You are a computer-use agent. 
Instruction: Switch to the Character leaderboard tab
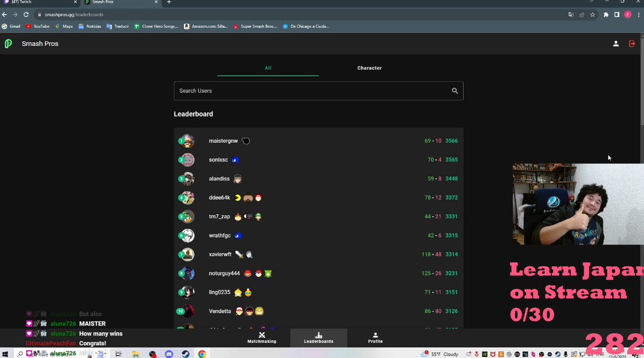(x=369, y=68)
